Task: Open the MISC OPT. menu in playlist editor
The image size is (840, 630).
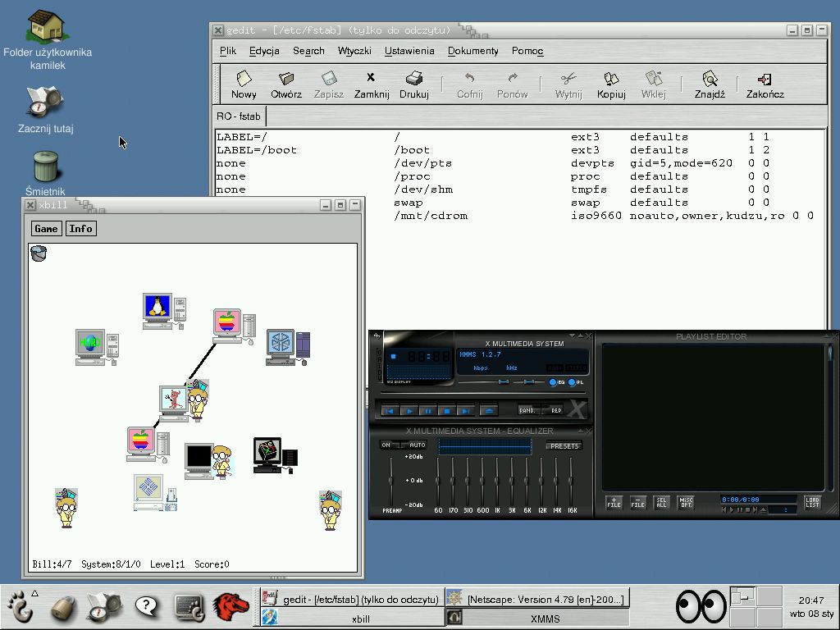Action: pyautogui.click(x=686, y=502)
